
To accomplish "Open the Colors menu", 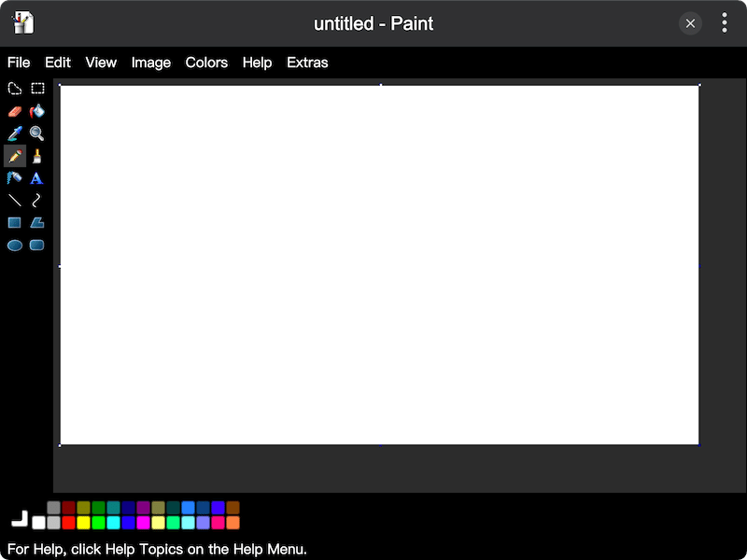I will (206, 63).
